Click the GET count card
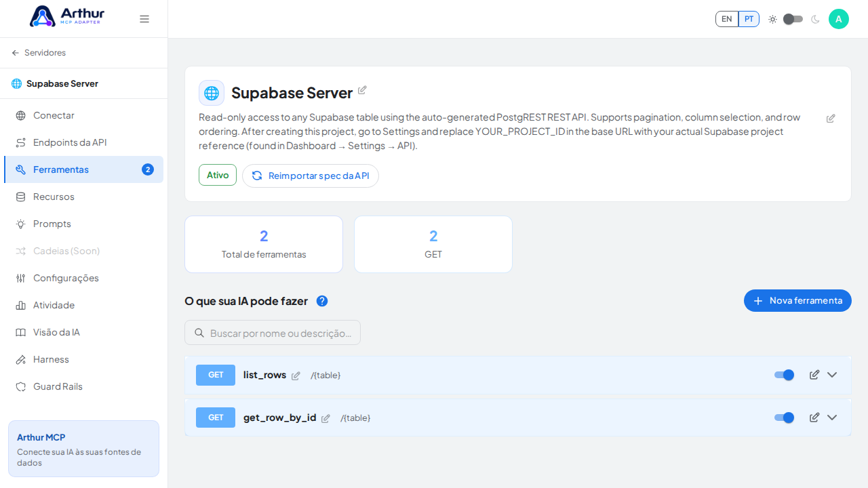Viewport: 868px width, 488px height. click(x=433, y=244)
